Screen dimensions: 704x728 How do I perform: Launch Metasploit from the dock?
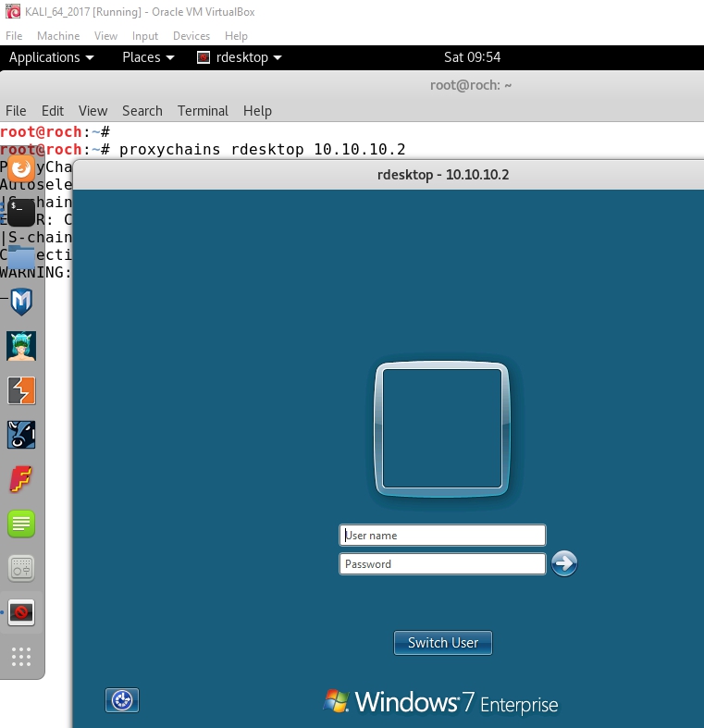pos(21,302)
